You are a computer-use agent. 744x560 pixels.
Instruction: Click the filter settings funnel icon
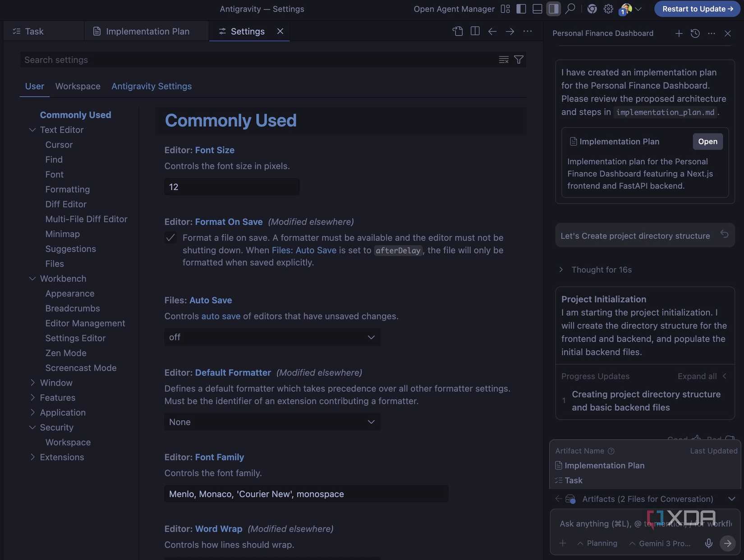pos(519,60)
